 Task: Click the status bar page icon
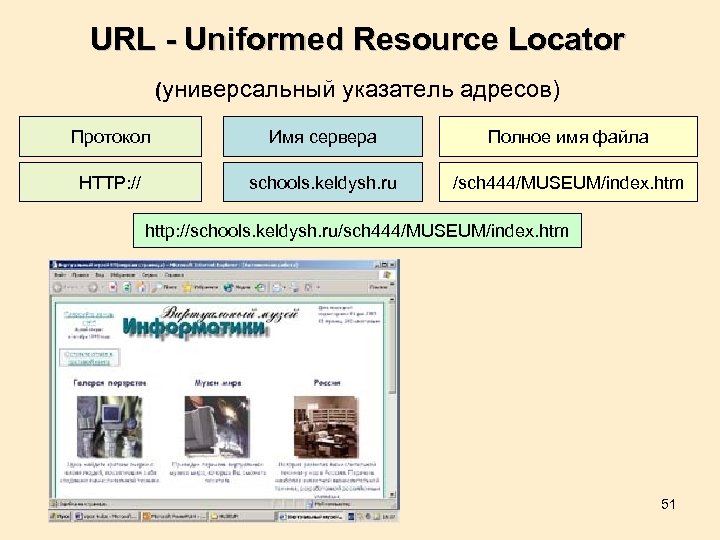54,504
